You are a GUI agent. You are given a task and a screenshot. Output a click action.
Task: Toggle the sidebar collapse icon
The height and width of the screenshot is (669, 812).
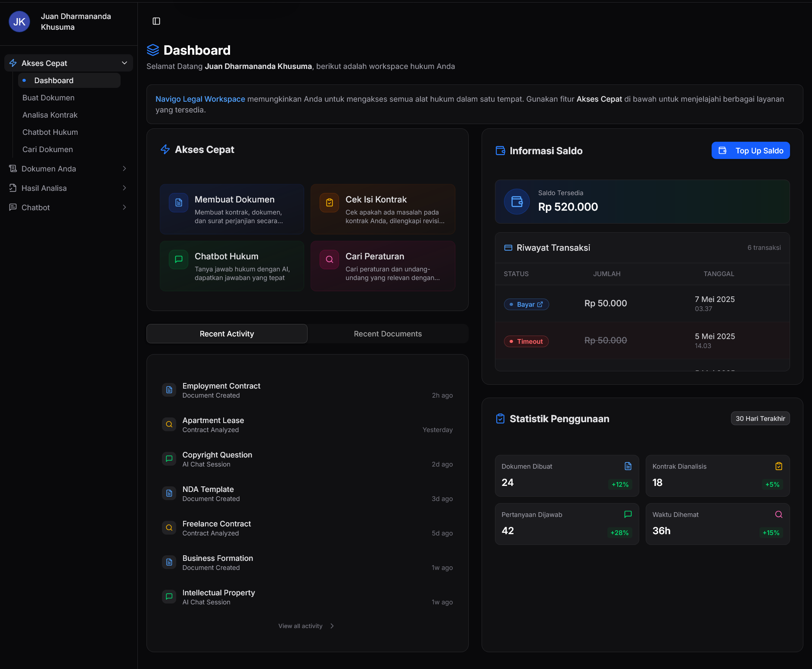[156, 21]
